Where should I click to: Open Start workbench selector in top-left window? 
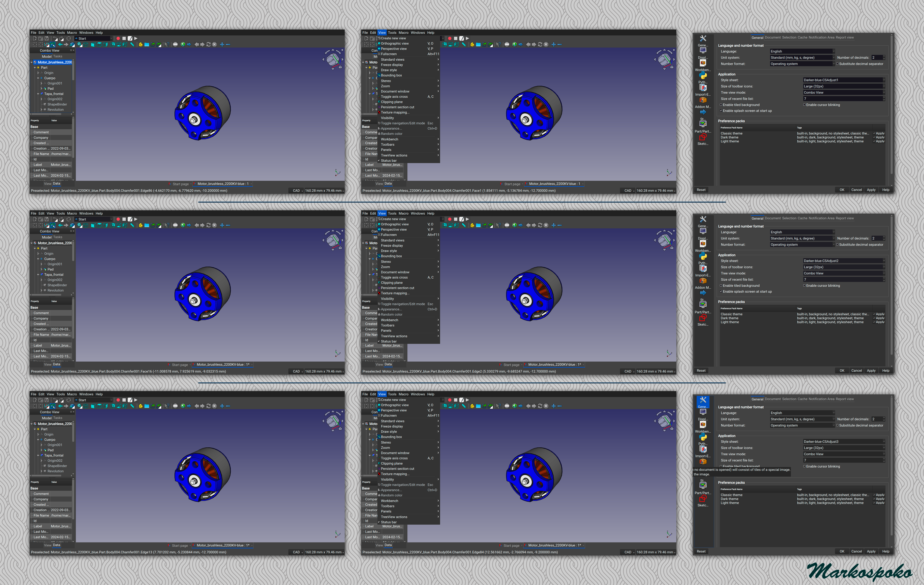94,38
